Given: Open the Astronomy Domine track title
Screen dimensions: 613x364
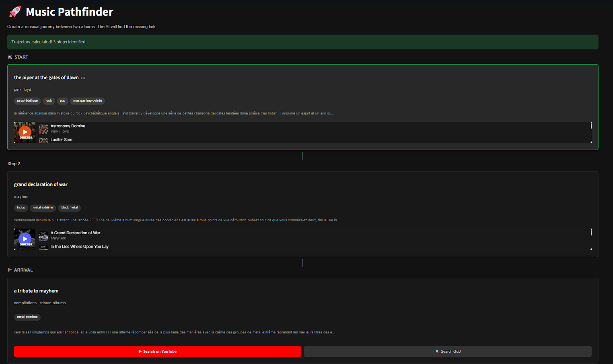Looking at the screenshot, I should click(68, 126).
